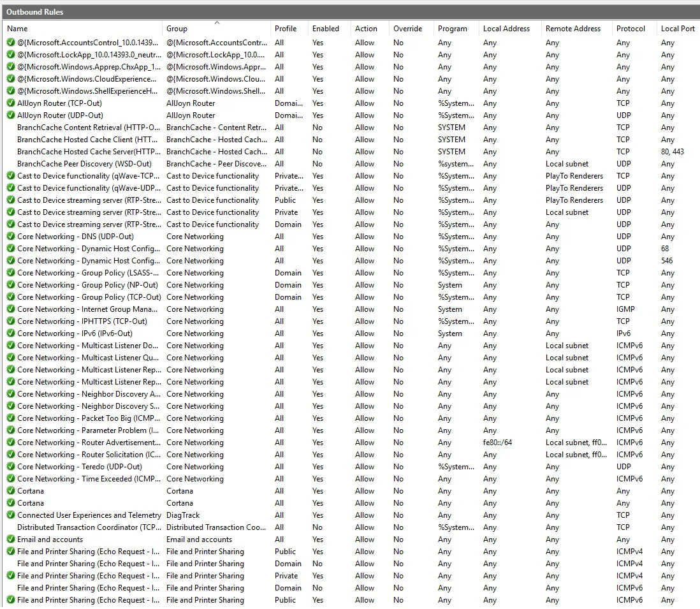Click check icon for Router Solicitation rule
Screen dimensions: 700x609
[x=11, y=455]
